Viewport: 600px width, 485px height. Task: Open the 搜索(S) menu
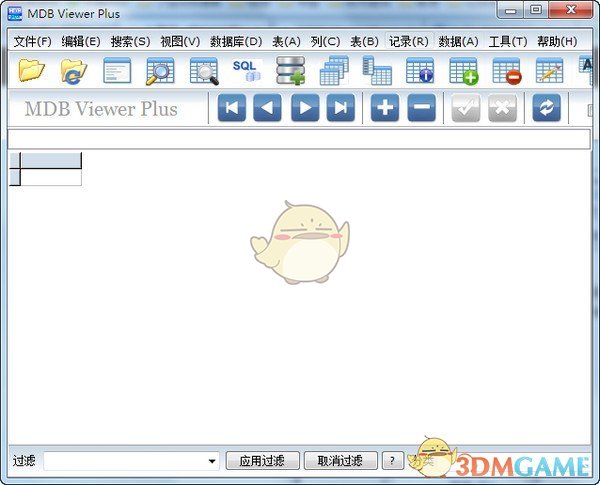130,41
